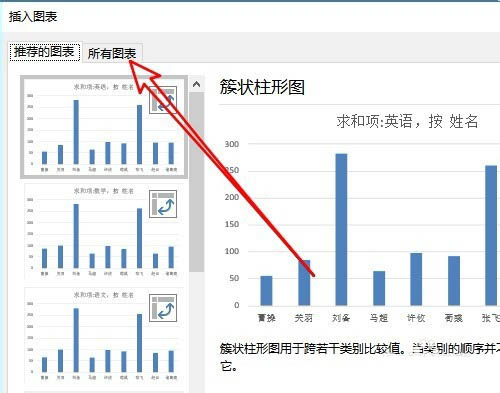Click the 150 axis label in preview
Viewport: 500px width, 393px height.
pyautogui.click(x=232, y=224)
